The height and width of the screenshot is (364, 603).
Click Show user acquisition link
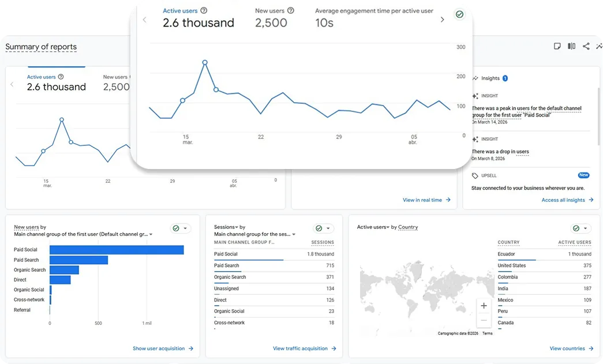[x=163, y=348]
